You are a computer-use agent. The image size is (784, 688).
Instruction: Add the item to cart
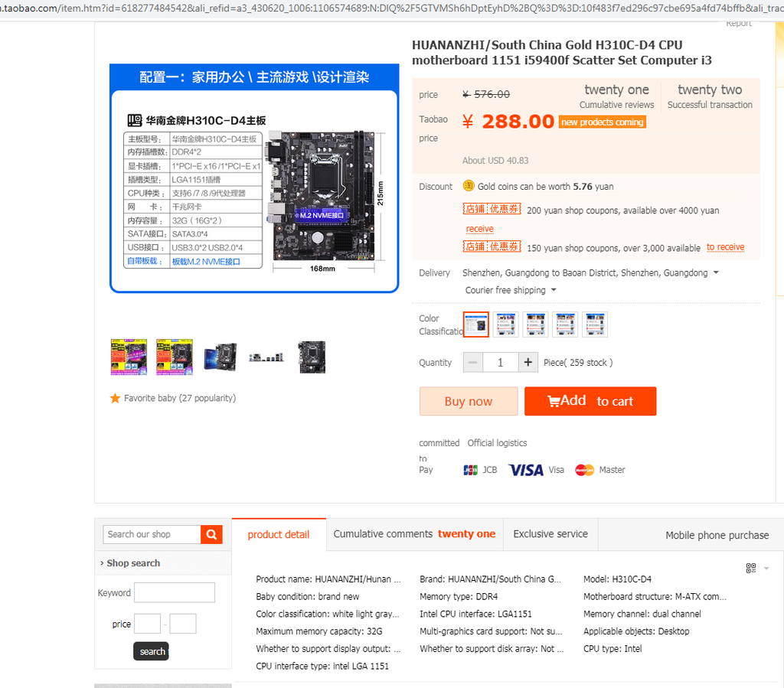click(x=590, y=401)
